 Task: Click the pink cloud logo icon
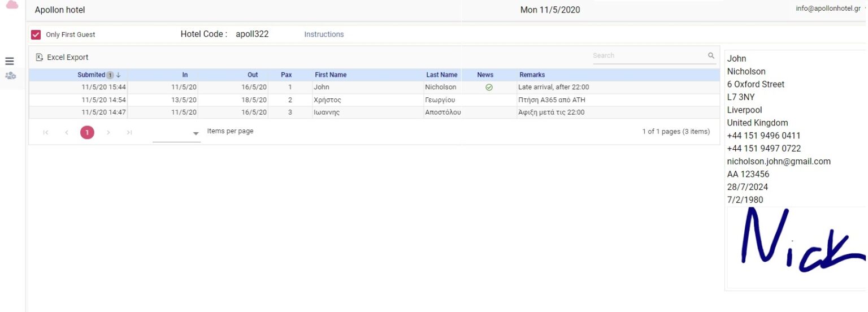point(12,5)
